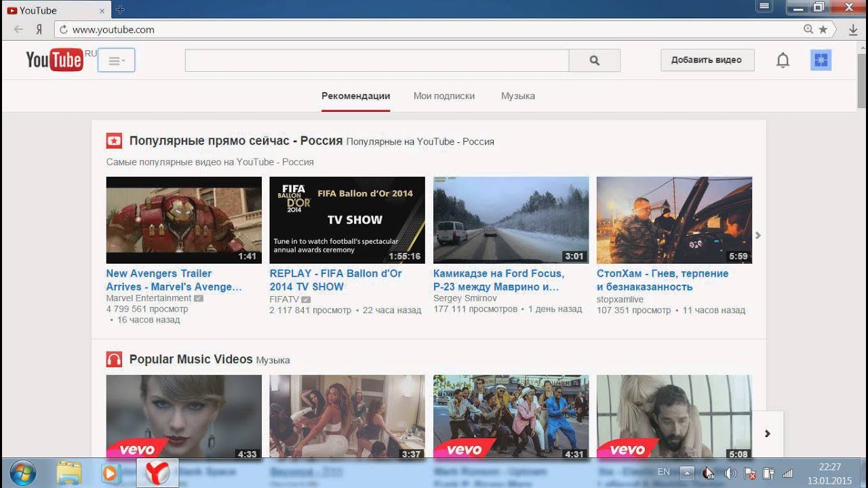The image size is (868, 488).
Task: Open the account avatar menu
Action: click(821, 60)
